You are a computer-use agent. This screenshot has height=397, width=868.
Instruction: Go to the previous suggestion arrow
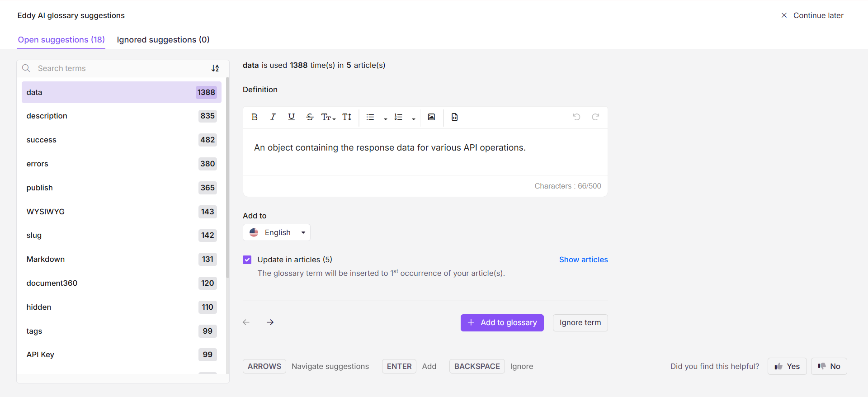pos(246,322)
